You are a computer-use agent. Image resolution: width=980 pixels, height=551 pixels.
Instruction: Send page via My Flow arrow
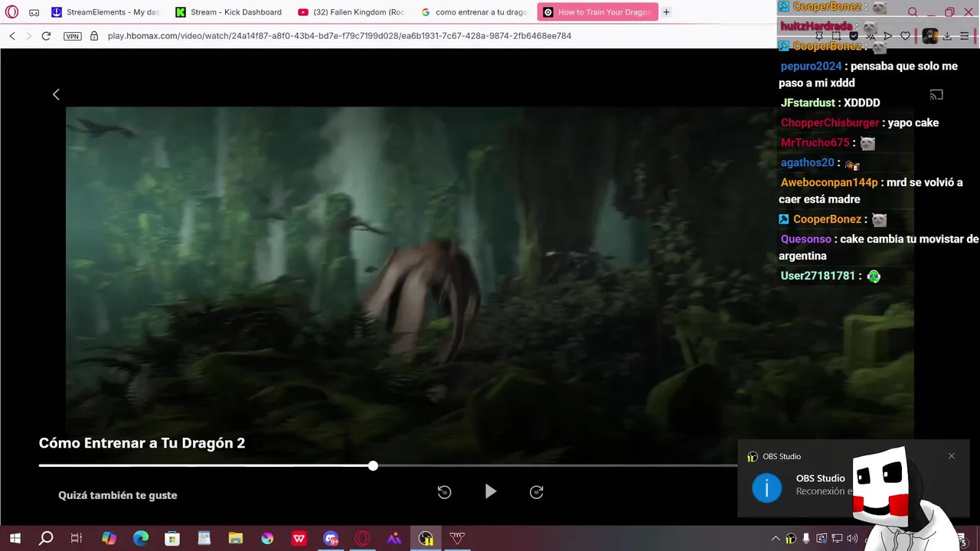click(888, 36)
